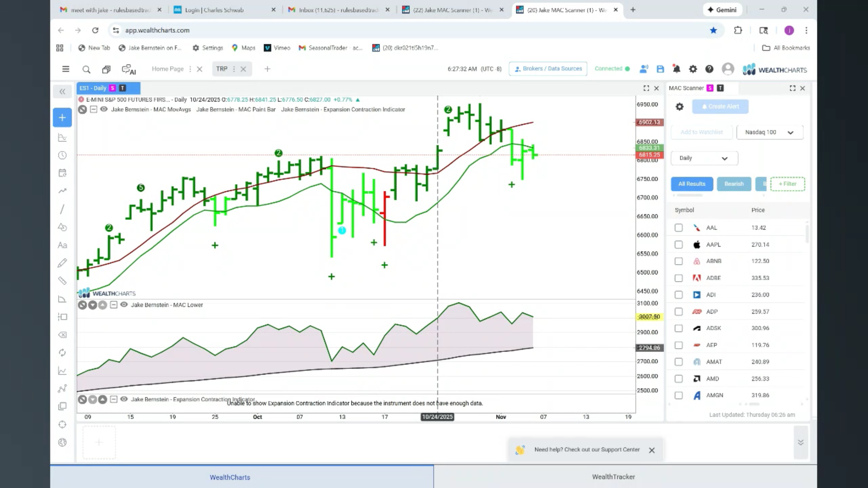The width and height of the screenshot is (868, 488).
Task: Open the search magnifier in top toolbar
Action: [x=86, y=69]
